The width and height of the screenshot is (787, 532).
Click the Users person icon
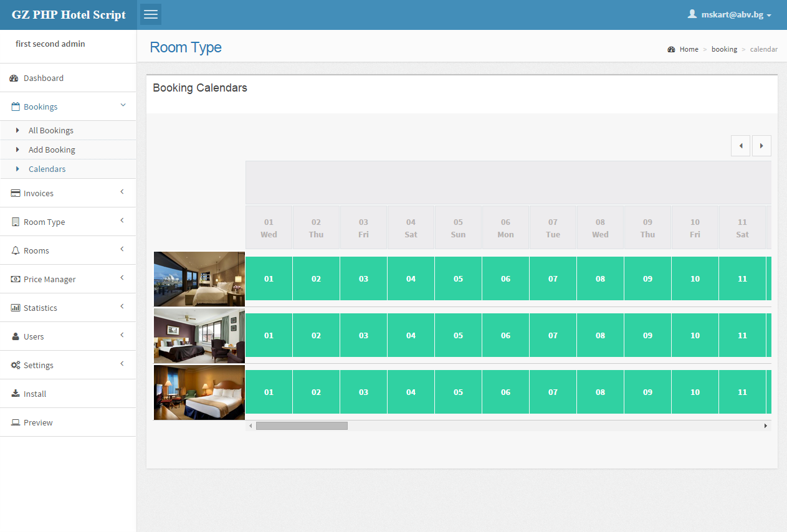[16, 336]
